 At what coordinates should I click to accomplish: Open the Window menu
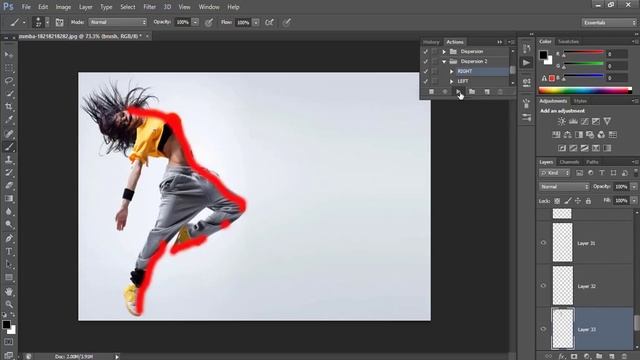[209, 7]
